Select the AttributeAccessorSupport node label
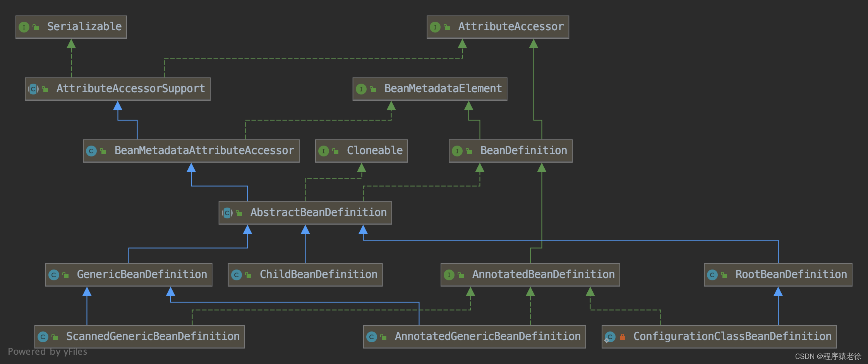The width and height of the screenshot is (868, 364). tap(131, 89)
